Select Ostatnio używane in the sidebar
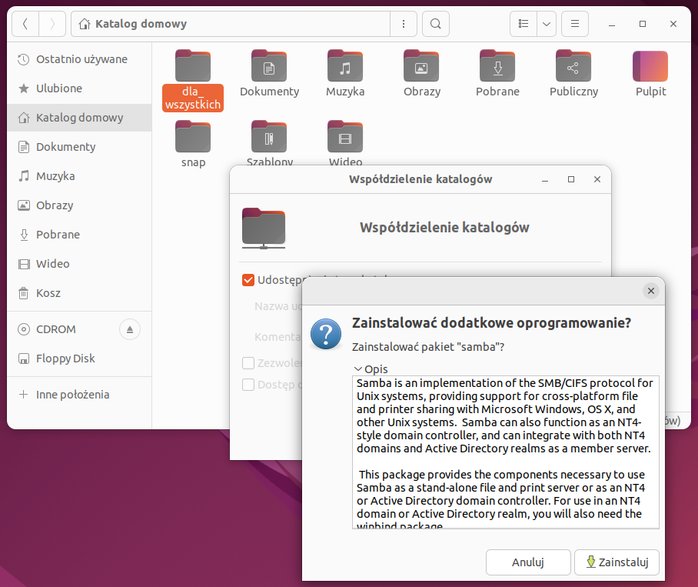The width and height of the screenshot is (698, 587). [73, 59]
